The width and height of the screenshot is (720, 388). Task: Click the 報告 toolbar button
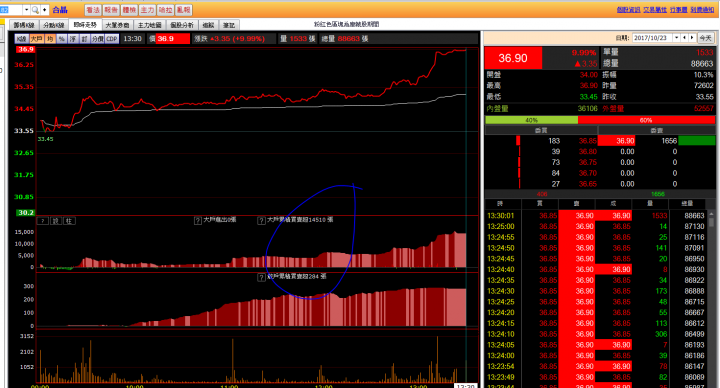111,10
